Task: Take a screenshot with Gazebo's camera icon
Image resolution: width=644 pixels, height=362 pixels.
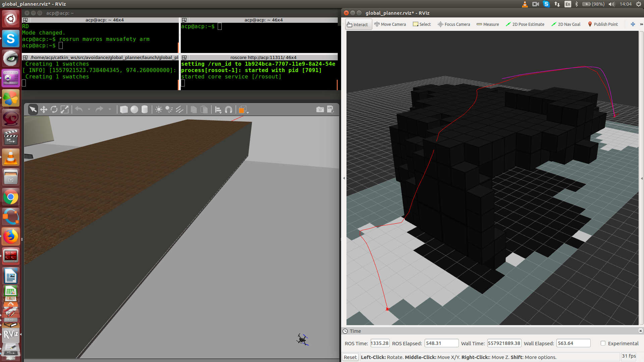Action: pos(320,109)
